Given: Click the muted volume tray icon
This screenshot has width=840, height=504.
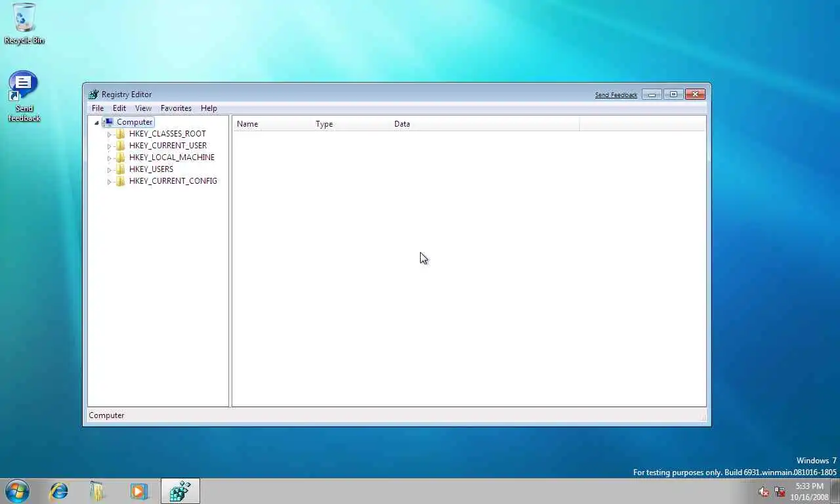Looking at the screenshot, I should [x=763, y=492].
